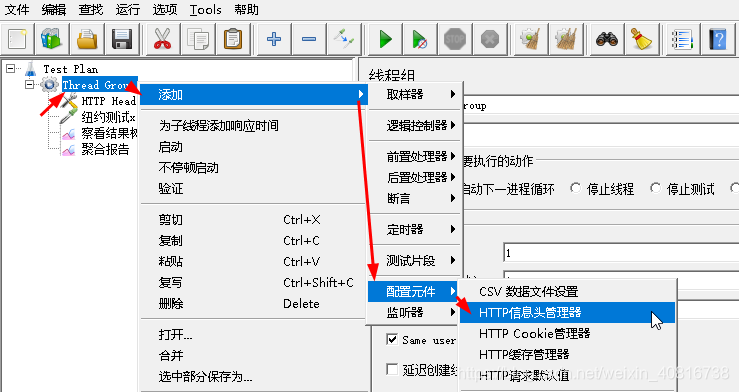Viewport: 739px width, 392px height.
Task: Click Start no pauses icon
Action: point(419,39)
